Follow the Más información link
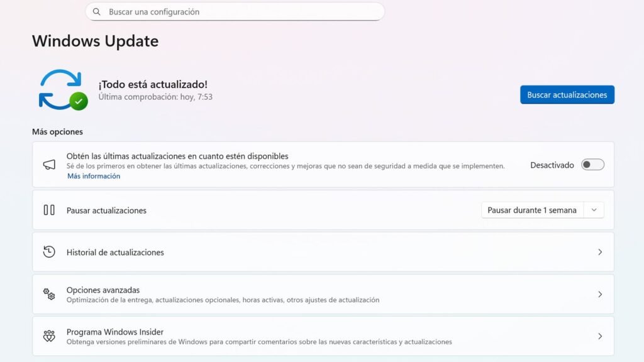644x362 pixels. [x=94, y=176]
